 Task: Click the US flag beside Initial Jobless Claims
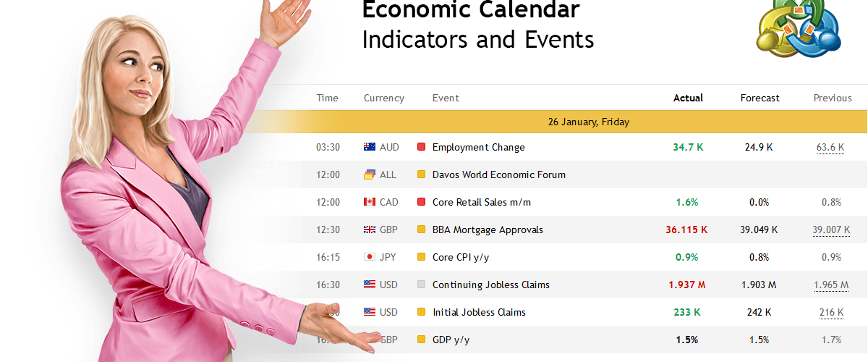point(370,312)
